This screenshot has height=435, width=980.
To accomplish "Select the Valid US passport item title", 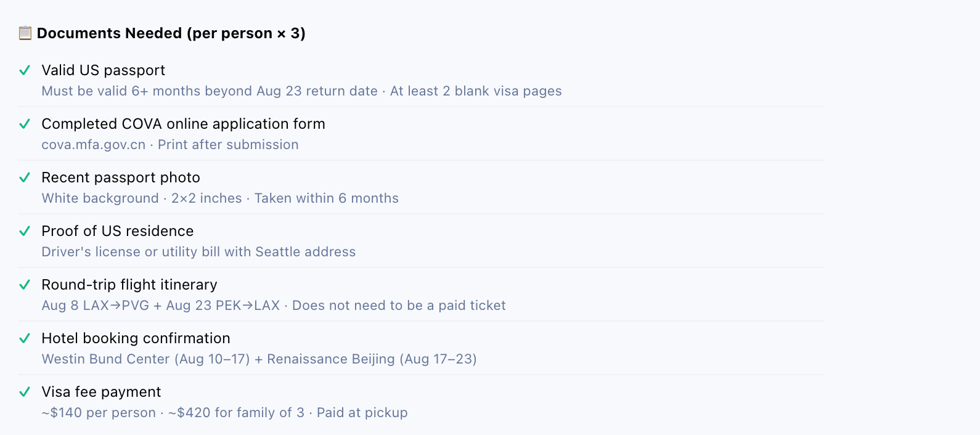I will tap(104, 70).
